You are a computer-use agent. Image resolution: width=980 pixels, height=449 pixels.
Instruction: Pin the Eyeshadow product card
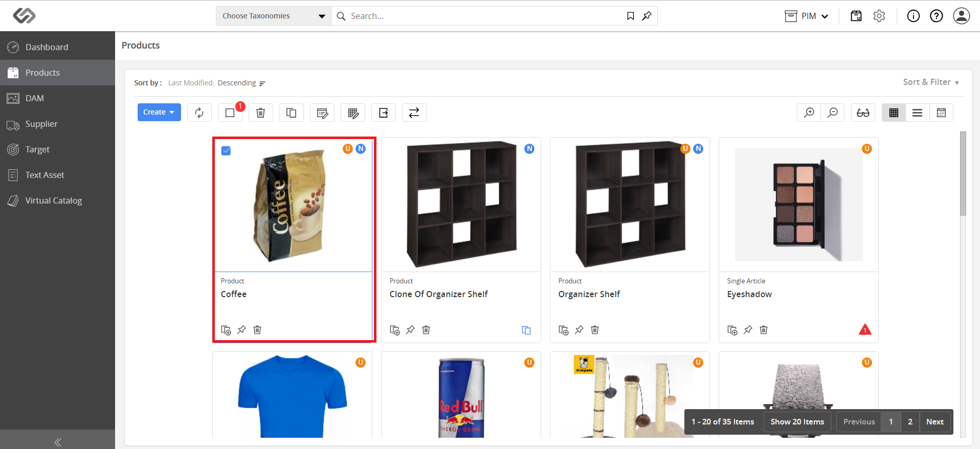coord(748,330)
